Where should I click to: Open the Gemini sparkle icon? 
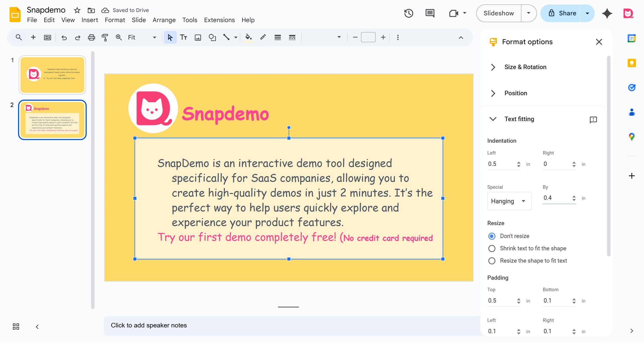coord(607,13)
